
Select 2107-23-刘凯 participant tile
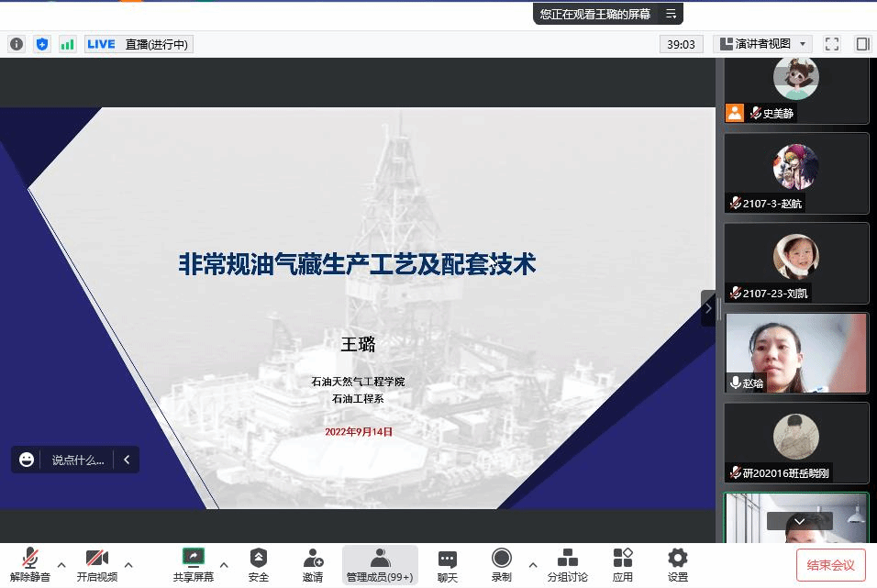point(796,263)
